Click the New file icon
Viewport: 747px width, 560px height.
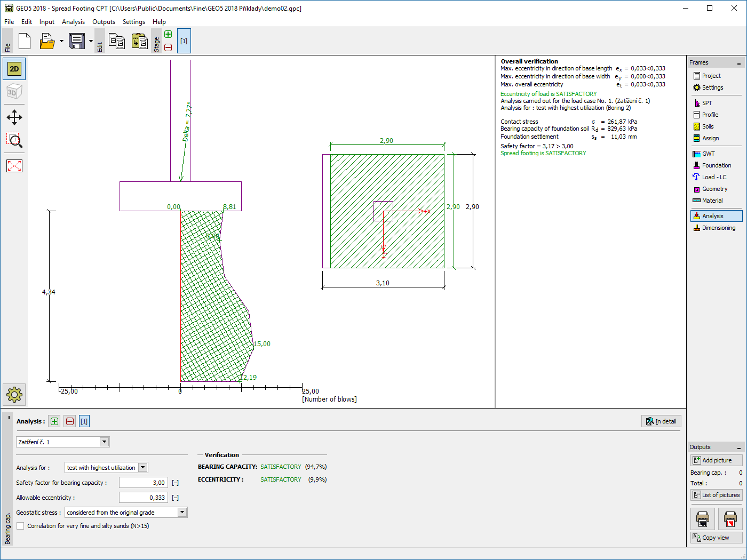pos(25,41)
